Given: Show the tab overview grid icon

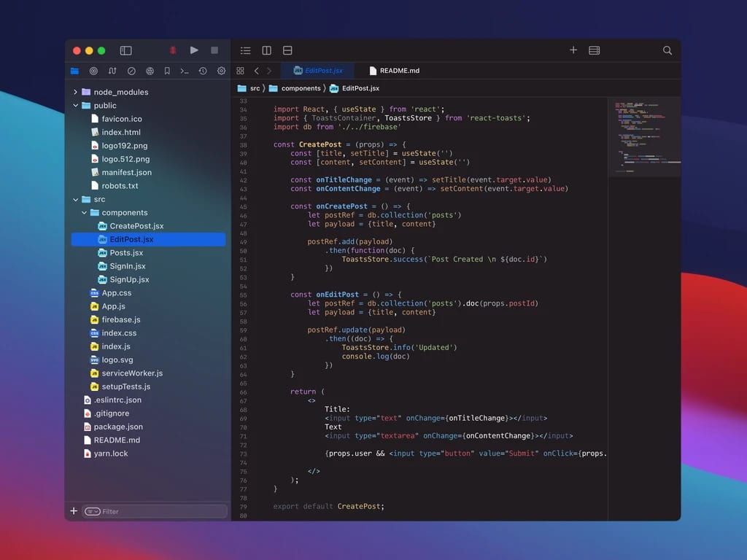Looking at the screenshot, I should (x=240, y=71).
